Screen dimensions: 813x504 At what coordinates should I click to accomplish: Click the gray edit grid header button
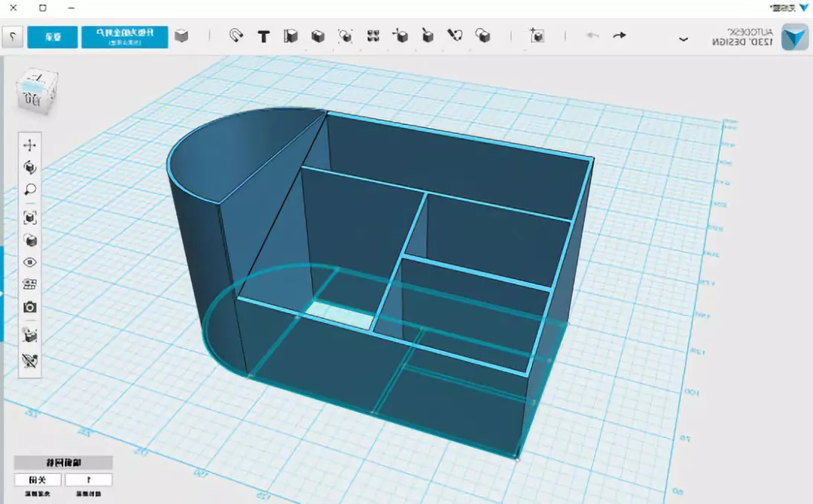[x=63, y=463]
